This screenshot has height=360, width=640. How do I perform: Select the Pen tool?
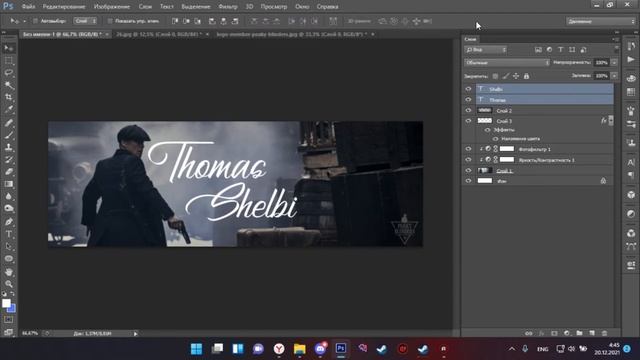click(9, 222)
